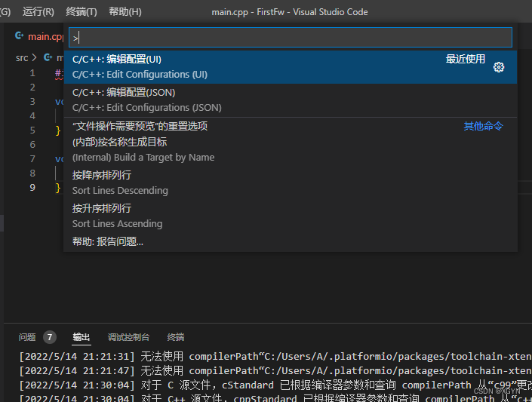Viewport: 532px width, 402px height.
Task: Click the 其他命令 (other commands) label
Action: pos(483,126)
